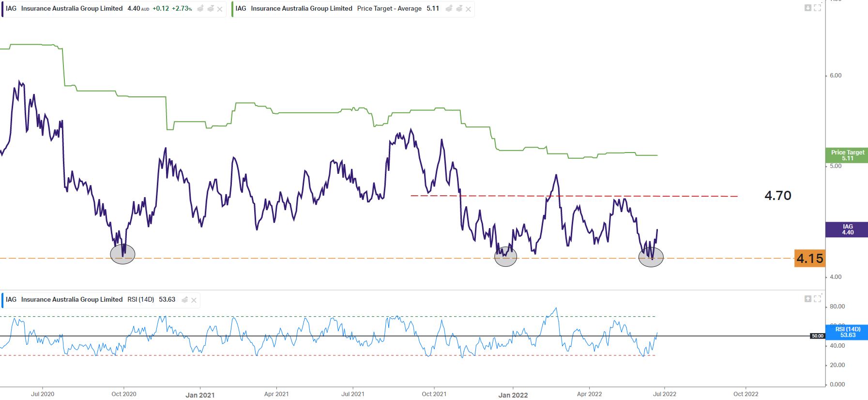Click the blue color bar of RSI legend
This screenshot has width=868, height=400.
3,300
